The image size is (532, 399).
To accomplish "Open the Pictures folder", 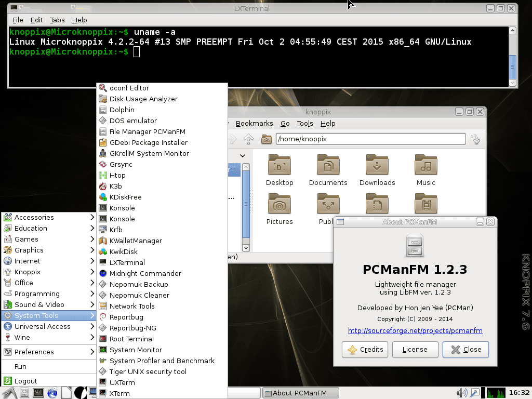I will pos(279,209).
